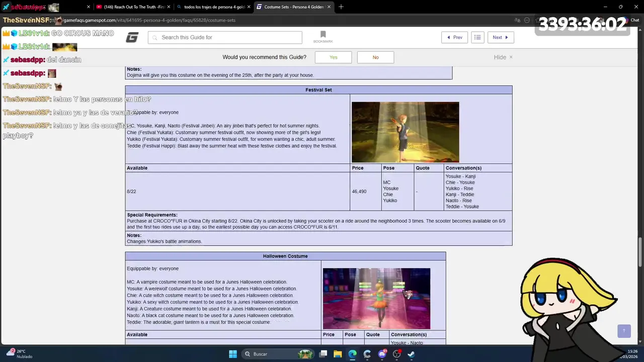This screenshot has height=362, width=644.
Task: Open a new browser tab
Action: point(341,7)
